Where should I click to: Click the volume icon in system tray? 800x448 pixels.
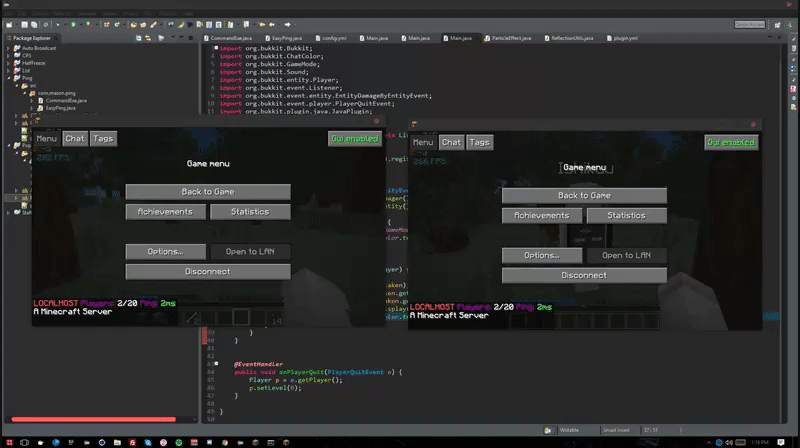pyautogui.click(x=729, y=442)
